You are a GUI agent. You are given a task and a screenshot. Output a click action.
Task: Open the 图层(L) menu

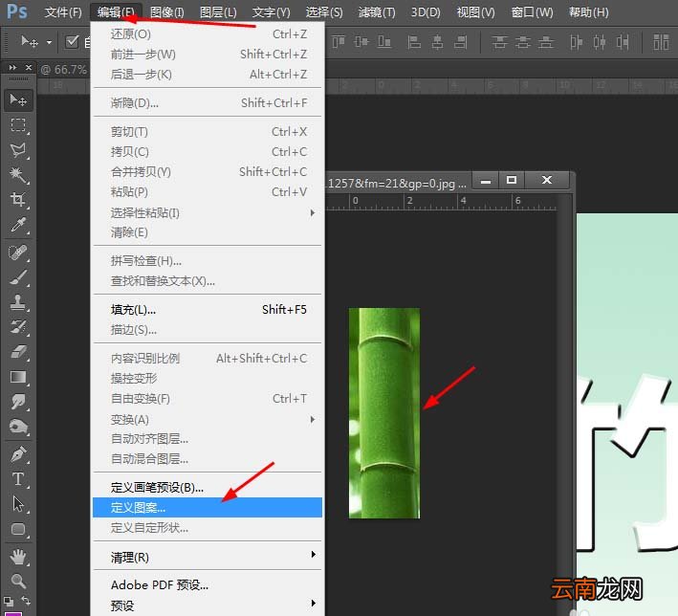point(218,12)
